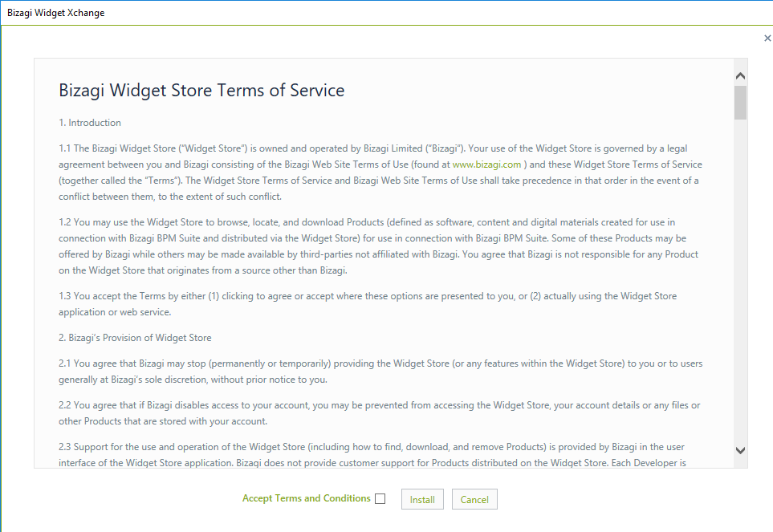The height and width of the screenshot is (532, 773).
Task: Click the paragraph starting "1.2 You may use the Widget Store"
Action: click(x=379, y=246)
